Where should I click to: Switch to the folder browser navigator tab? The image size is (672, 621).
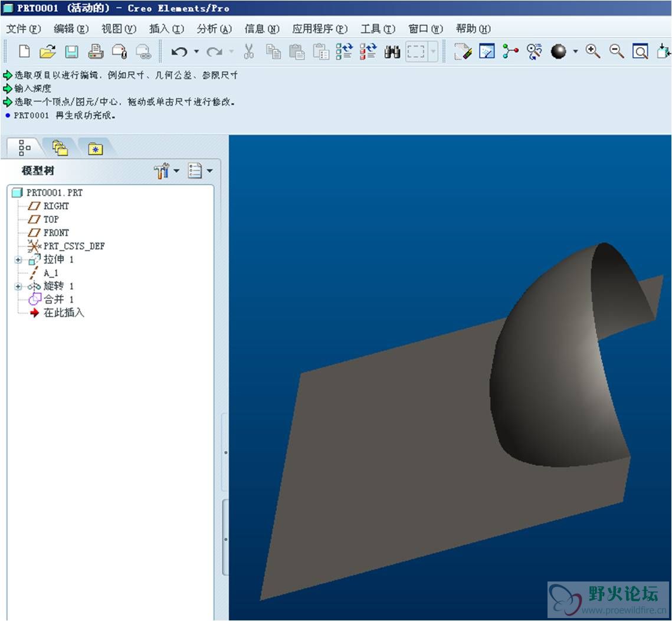(x=60, y=148)
